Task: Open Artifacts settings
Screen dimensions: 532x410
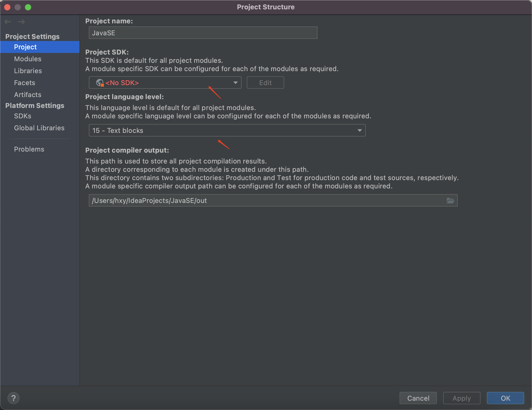Action: (x=28, y=95)
